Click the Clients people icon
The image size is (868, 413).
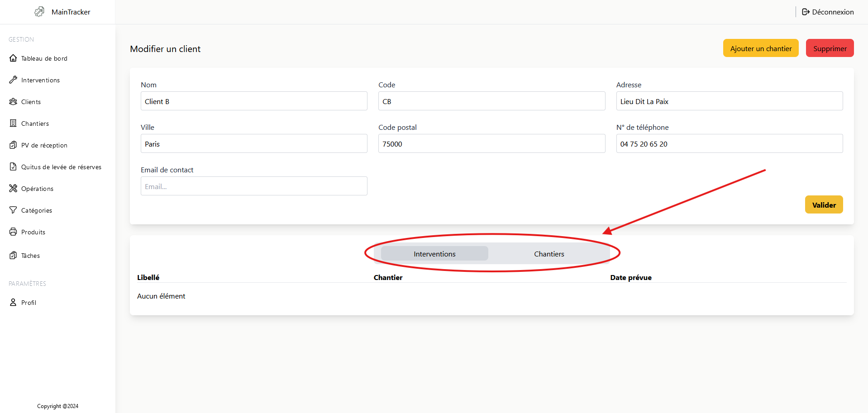(x=13, y=102)
